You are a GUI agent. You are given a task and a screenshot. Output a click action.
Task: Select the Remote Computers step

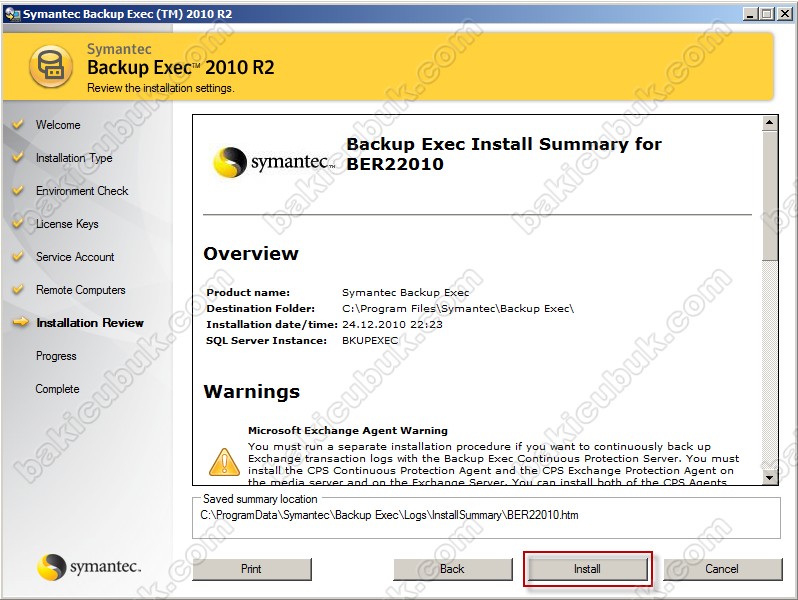pos(80,290)
